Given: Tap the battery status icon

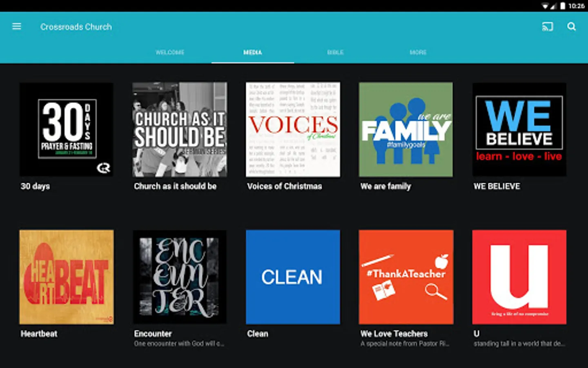Looking at the screenshot, I should (x=563, y=6).
